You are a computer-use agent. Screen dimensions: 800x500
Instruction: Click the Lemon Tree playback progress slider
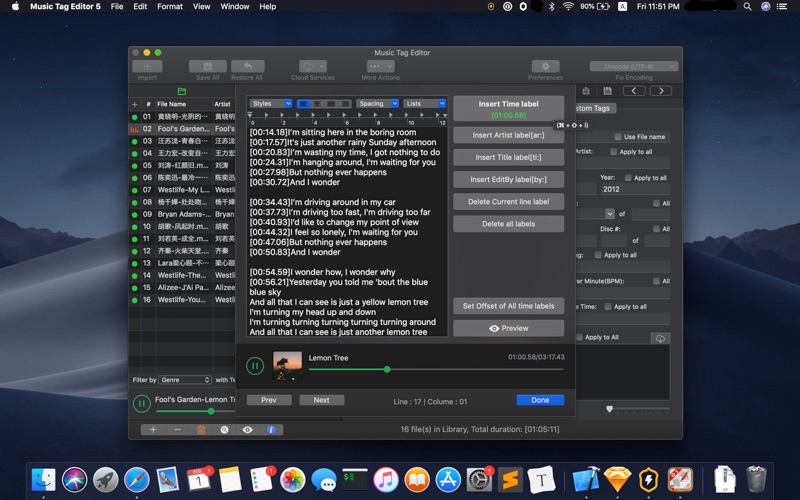[387, 369]
